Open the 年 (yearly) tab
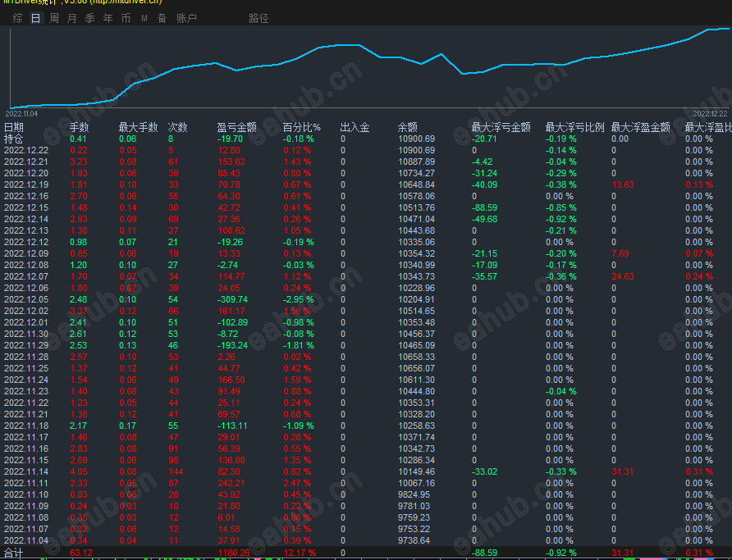Image resolution: width=732 pixels, height=560 pixels. tap(108, 18)
